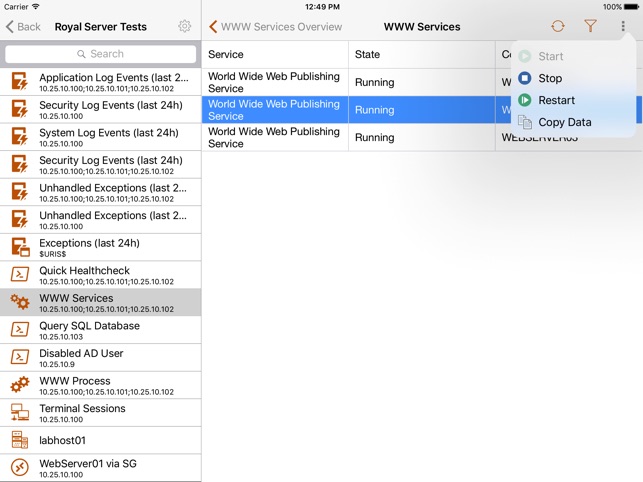The image size is (643, 482).
Task: Select the third World Wide Web Publishing Service row
Action: pos(422,137)
